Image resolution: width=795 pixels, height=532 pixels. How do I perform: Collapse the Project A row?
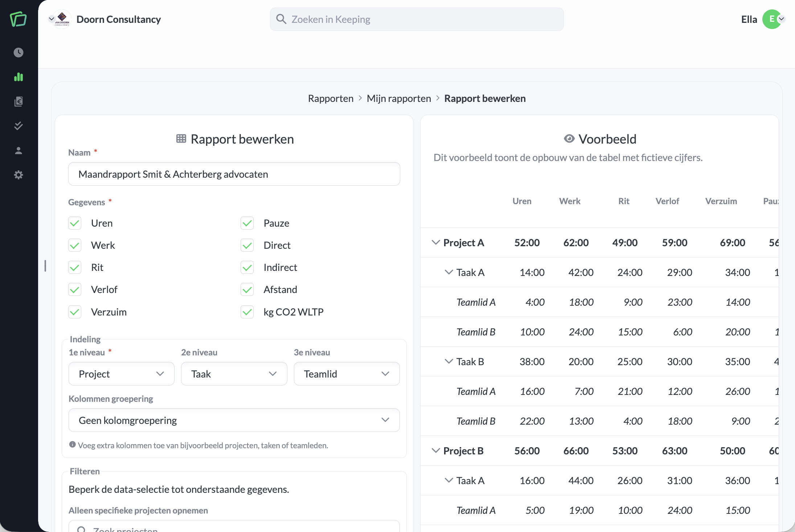[x=436, y=242]
